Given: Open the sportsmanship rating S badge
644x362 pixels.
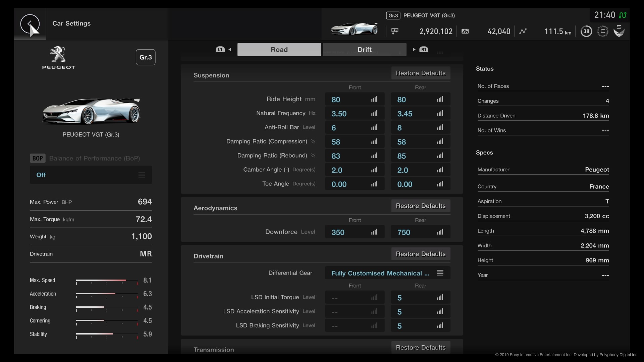Looking at the screenshot, I should tap(619, 31).
